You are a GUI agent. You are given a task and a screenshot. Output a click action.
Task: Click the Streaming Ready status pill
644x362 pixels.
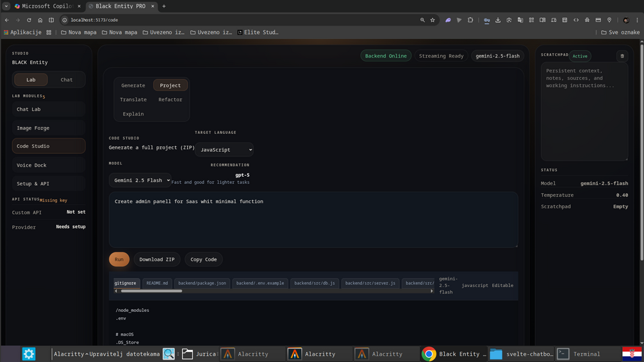pyautogui.click(x=441, y=56)
